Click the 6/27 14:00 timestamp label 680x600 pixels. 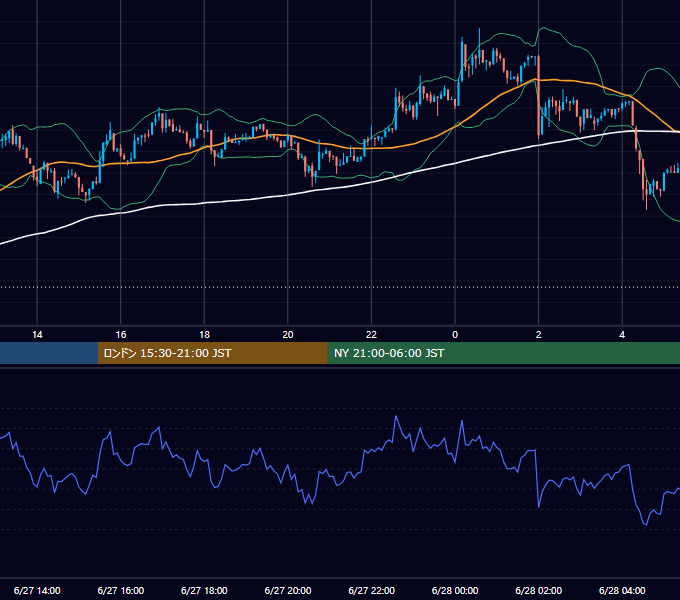pyautogui.click(x=37, y=590)
